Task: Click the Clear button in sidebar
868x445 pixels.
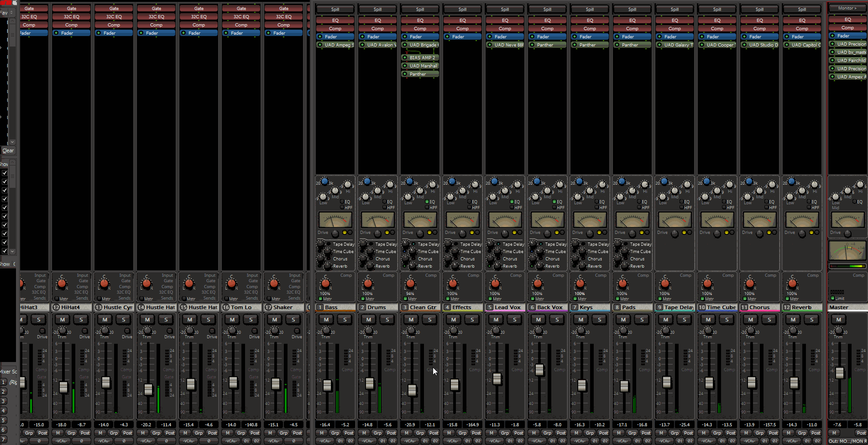Action: pos(8,150)
